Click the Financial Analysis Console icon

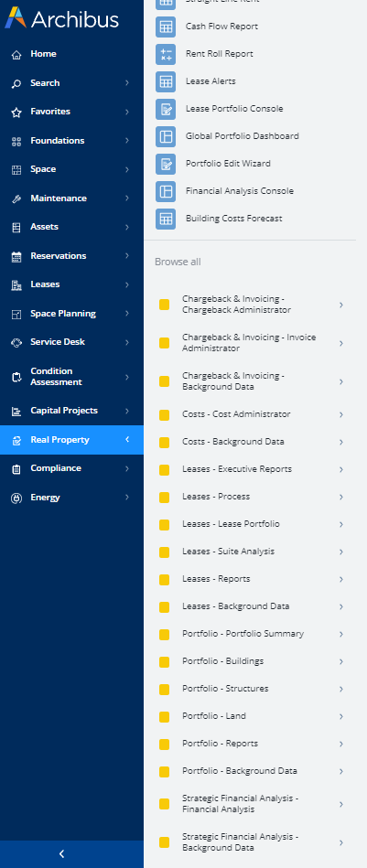[166, 191]
